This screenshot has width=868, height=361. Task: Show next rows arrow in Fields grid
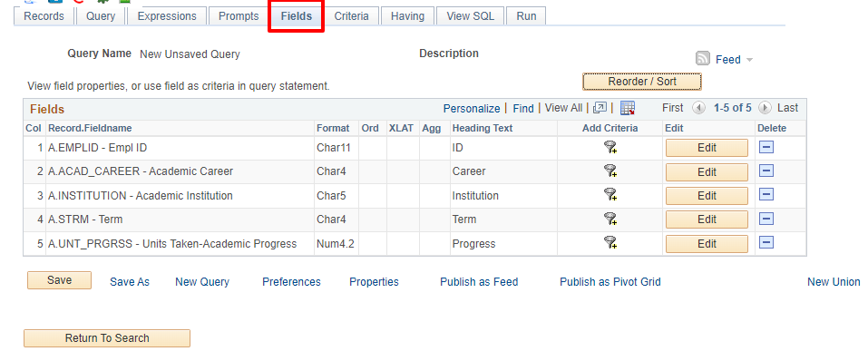point(765,108)
